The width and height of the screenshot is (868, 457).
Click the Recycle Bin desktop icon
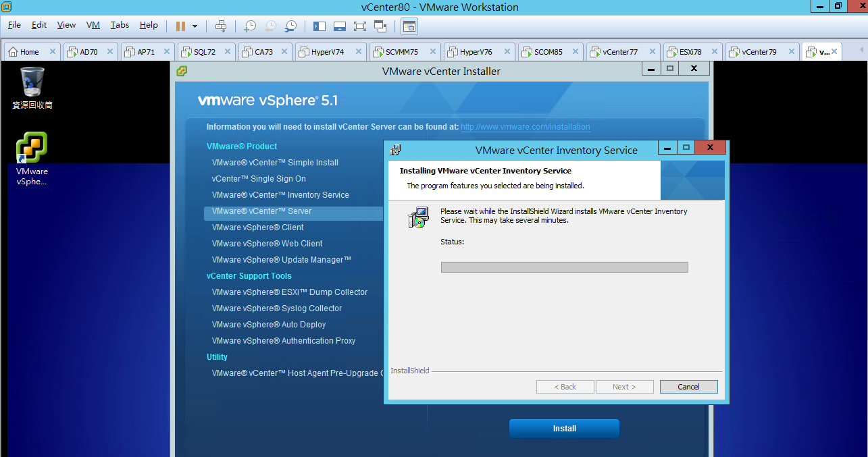(x=32, y=88)
